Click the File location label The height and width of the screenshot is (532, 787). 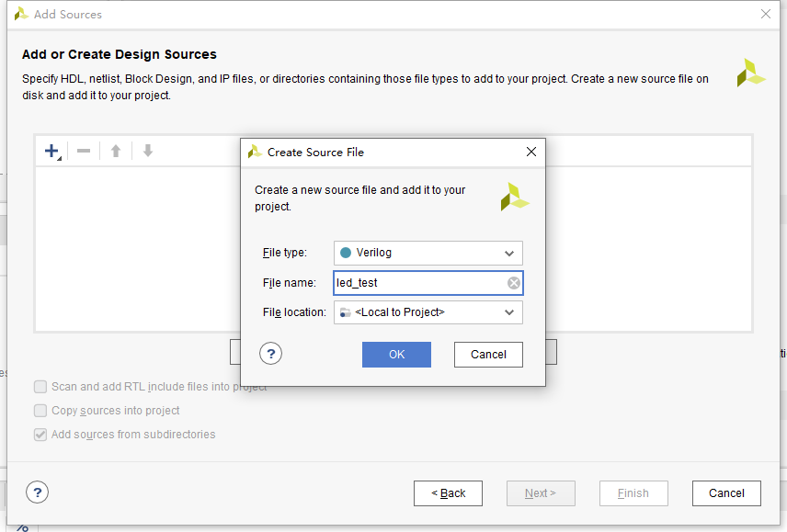[294, 312]
